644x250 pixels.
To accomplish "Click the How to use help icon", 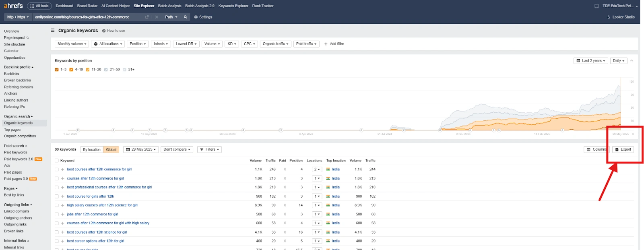I will pyautogui.click(x=104, y=31).
